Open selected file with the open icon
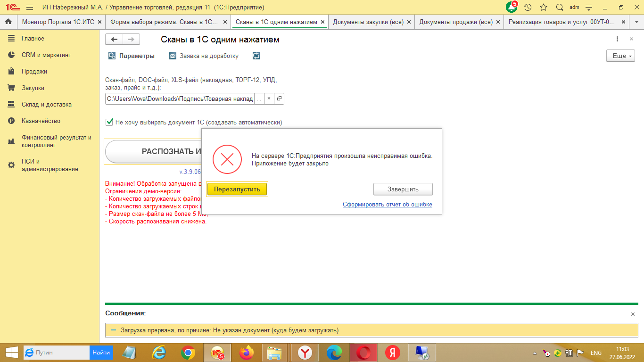 click(279, 99)
